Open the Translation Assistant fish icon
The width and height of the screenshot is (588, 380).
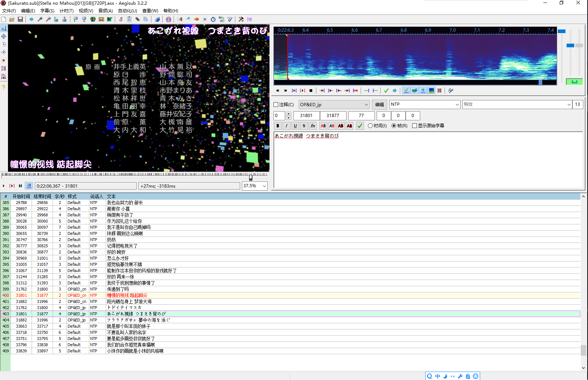pyautogui.click(x=196, y=19)
